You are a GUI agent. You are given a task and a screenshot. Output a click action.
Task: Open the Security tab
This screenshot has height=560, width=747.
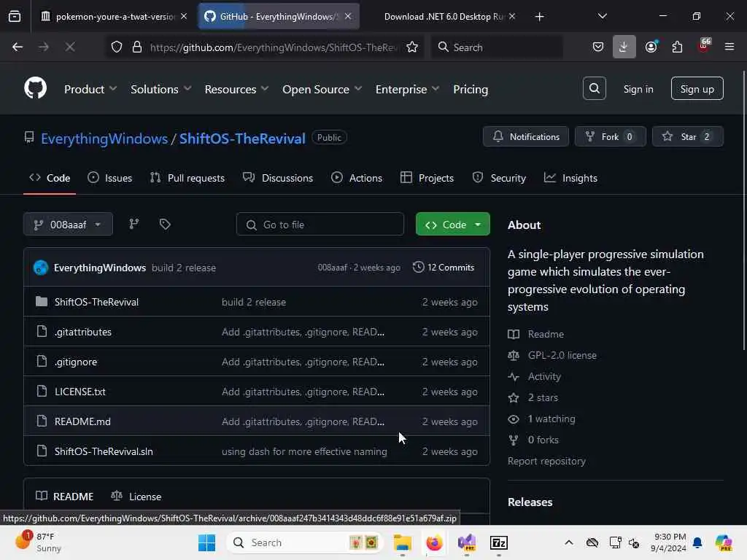click(x=499, y=178)
